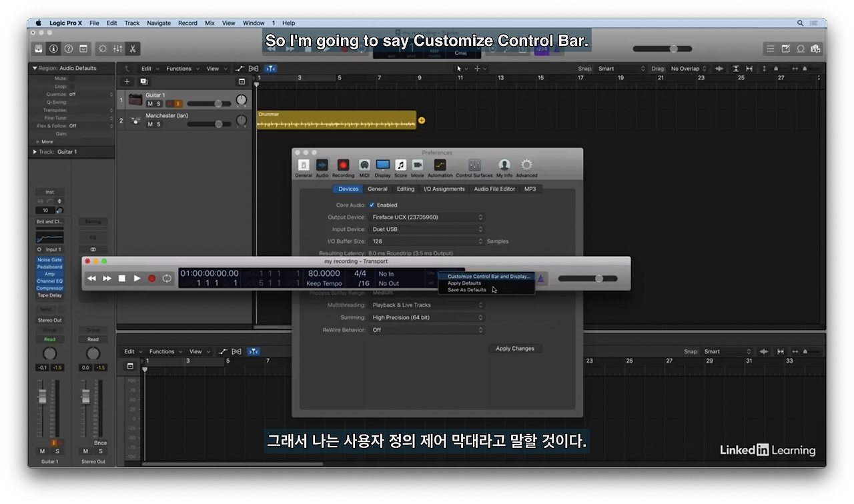
Task: Toggle record enable on Guitar 1 track
Action: [x=169, y=104]
